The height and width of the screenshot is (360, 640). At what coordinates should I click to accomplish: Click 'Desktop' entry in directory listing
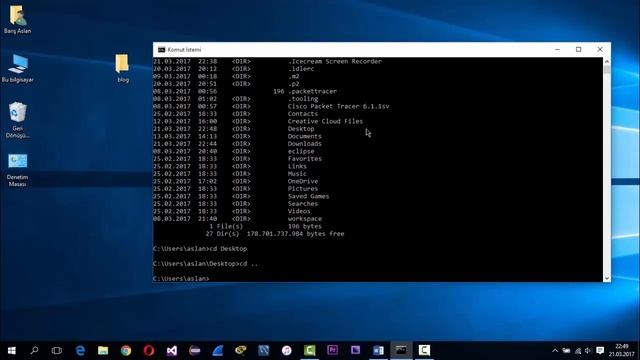coord(301,129)
